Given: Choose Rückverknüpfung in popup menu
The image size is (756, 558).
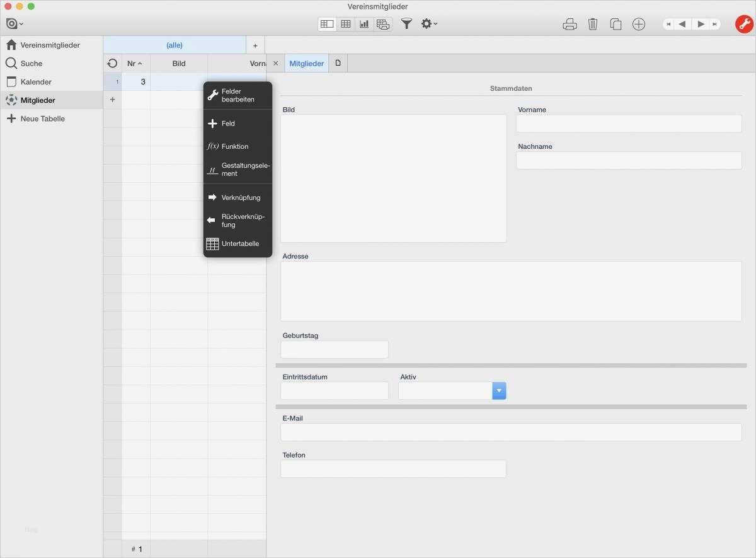Looking at the screenshot, I should tap(238, 221).
